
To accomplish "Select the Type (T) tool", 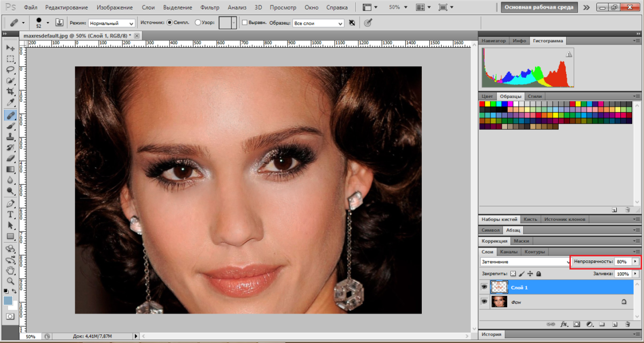I will 10,214.
